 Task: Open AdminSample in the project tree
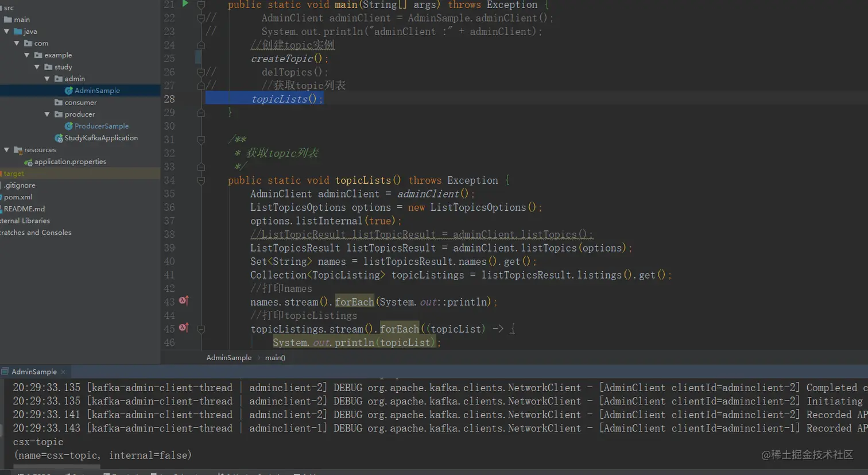pos(97,91)
